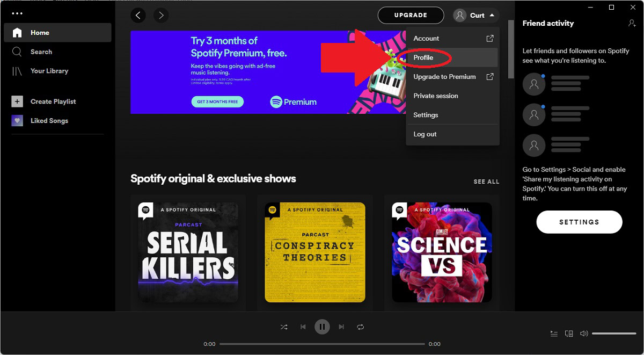The image size is (644, 355).
Task: Open the Science Vs podcast
Action: click(442, 252)
